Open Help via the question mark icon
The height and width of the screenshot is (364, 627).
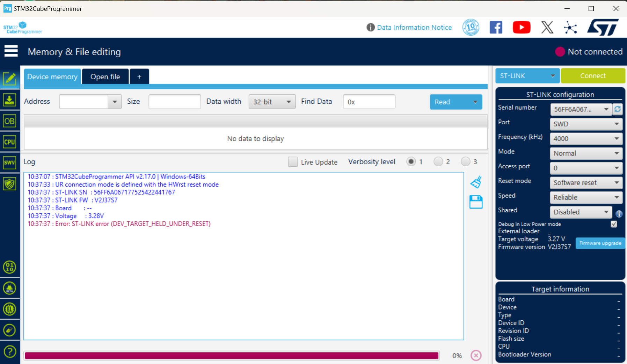pos(10,351)
